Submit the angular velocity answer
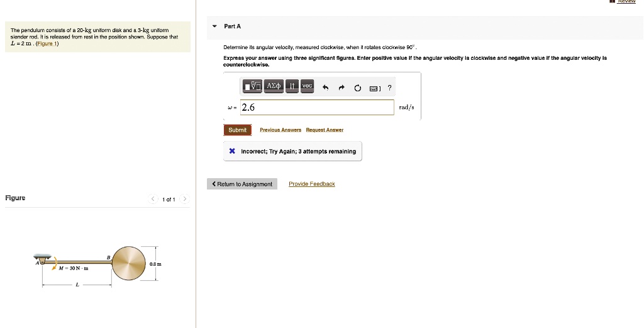644x328 pixels. pos(238,130)
